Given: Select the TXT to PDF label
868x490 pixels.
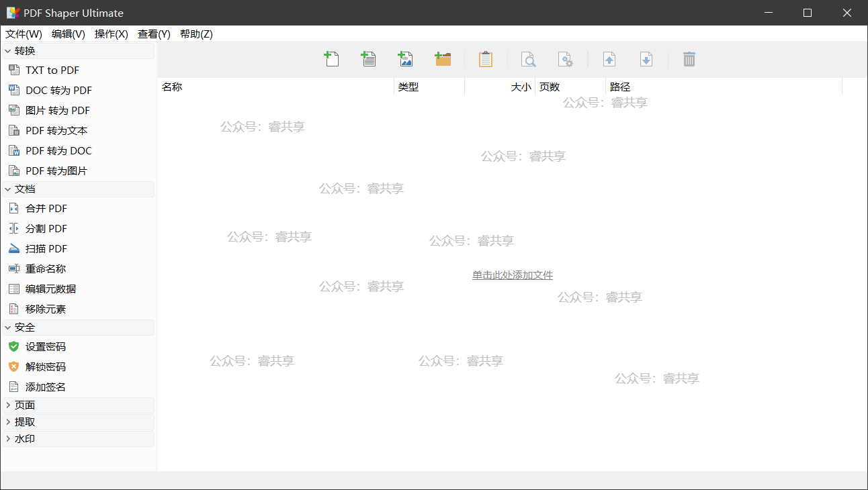Looking at the screenshot, I should (52, 70).
